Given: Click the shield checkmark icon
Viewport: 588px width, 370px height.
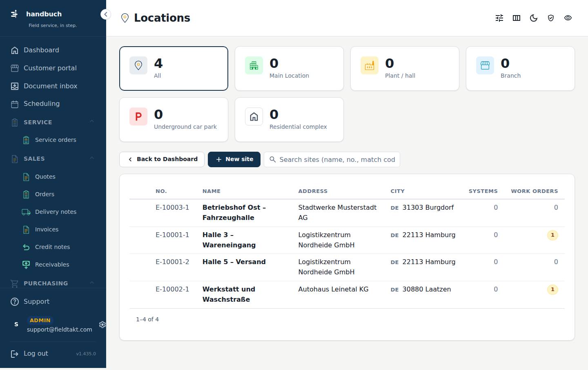Looking at the screenshot, I should [551, 18].
